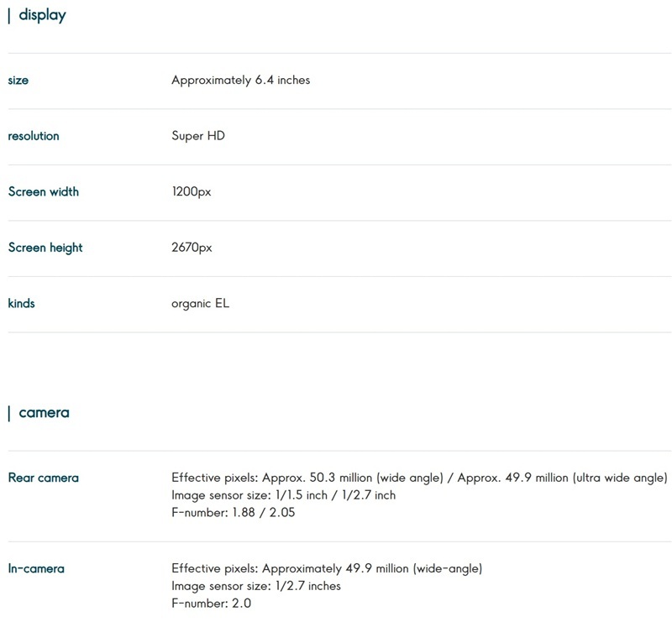Click the organic EL value
The image size is (672, 622).
200,303
